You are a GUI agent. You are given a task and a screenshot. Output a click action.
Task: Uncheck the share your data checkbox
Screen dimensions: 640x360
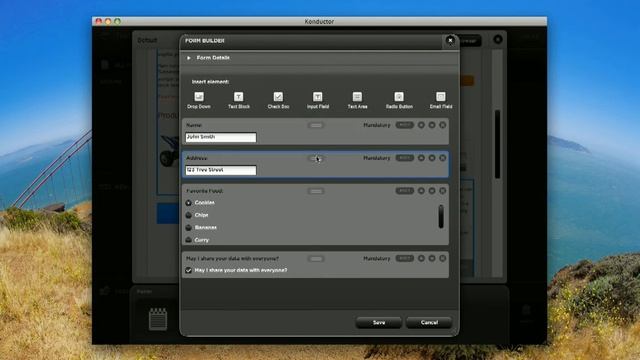click(x=189, y=270)
